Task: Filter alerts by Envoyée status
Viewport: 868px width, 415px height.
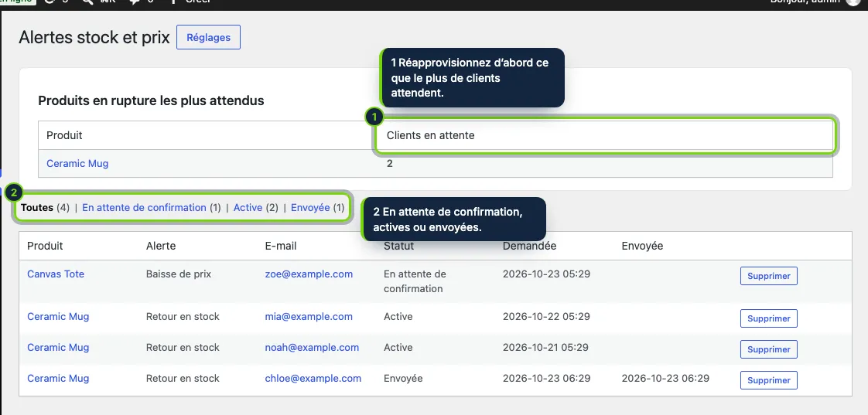Action: tap(310, 207)
